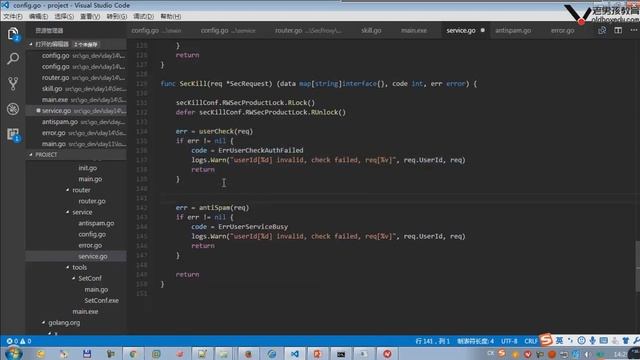Open skill.go in open editors list

[x=76, y=89]
